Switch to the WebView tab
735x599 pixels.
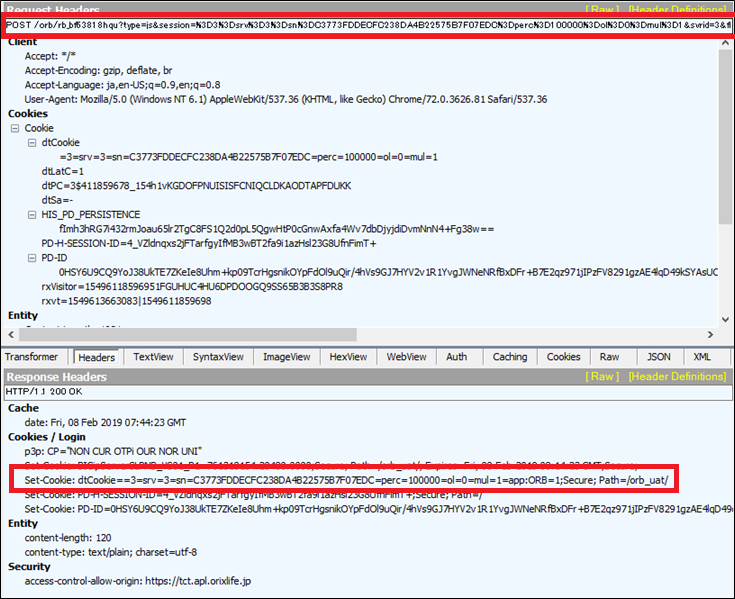click(x=406, y=357)
